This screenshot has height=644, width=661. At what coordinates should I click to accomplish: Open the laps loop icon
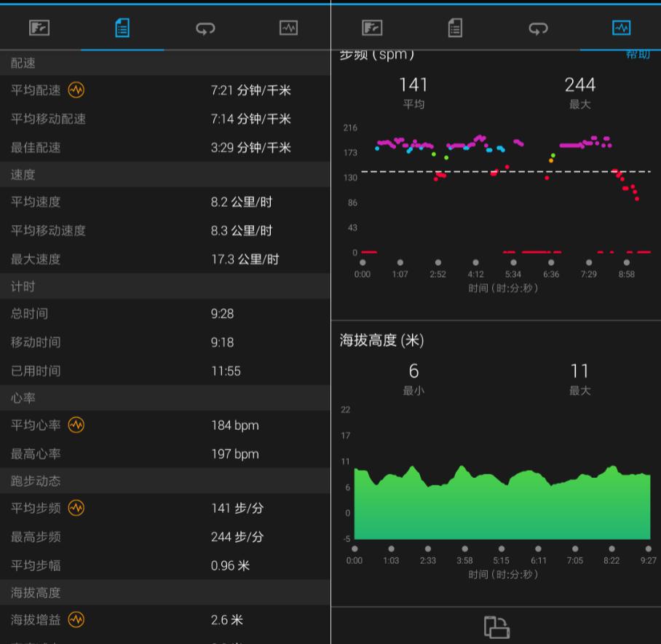coord(205,28)
